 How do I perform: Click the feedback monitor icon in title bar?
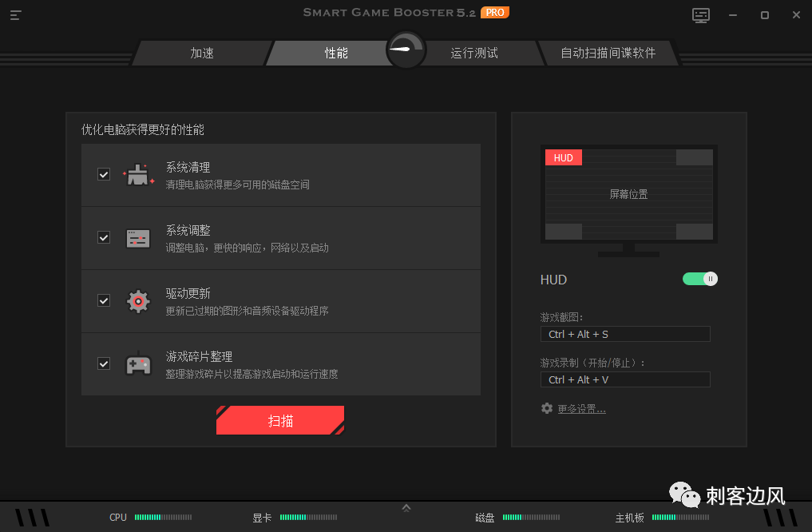(x=701, y=15)
